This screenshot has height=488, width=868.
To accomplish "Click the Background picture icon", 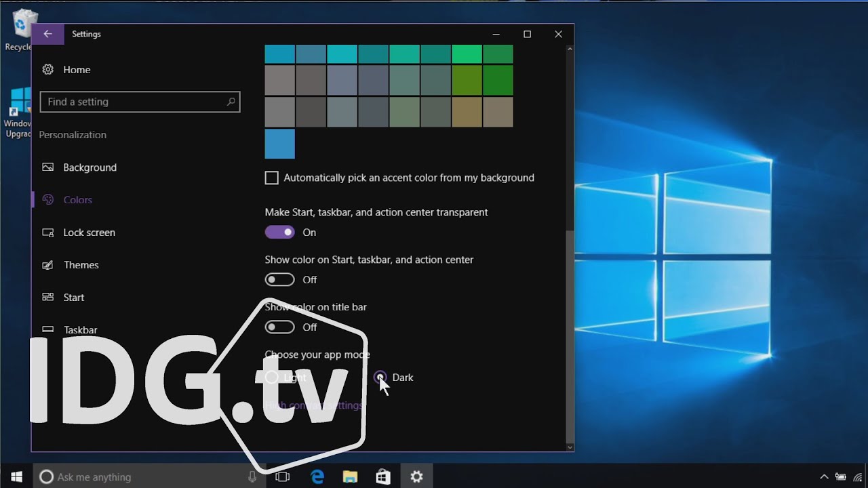I will 47,167.
